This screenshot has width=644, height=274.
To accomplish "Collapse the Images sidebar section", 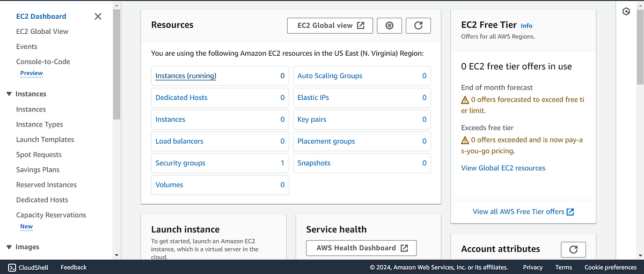I will coord(9,247).
